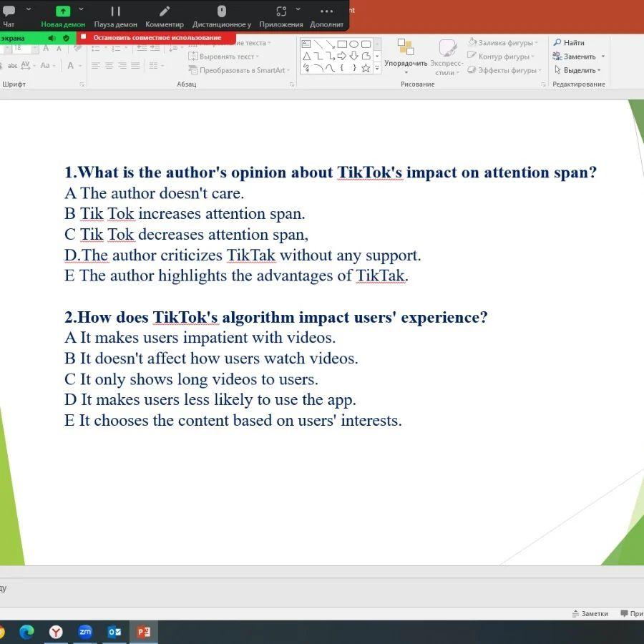Image resolution: width=644 pixels, height=644 pixels.
Task: Open the Zoom annotation pencil tool
Action: tap(165, 16)
